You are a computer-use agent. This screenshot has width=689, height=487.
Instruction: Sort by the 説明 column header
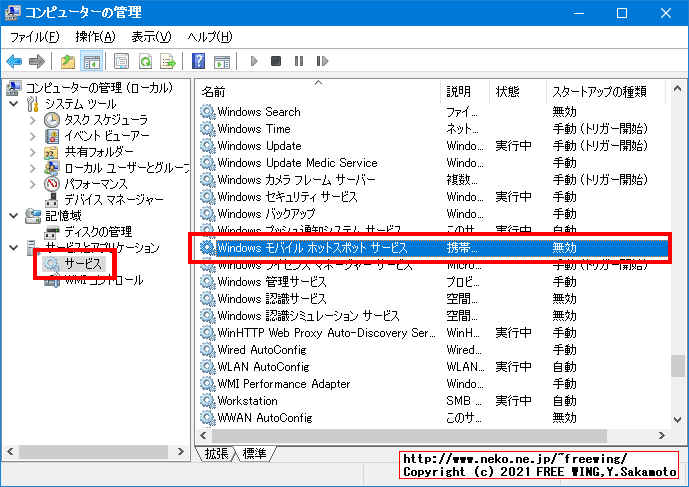465,91
